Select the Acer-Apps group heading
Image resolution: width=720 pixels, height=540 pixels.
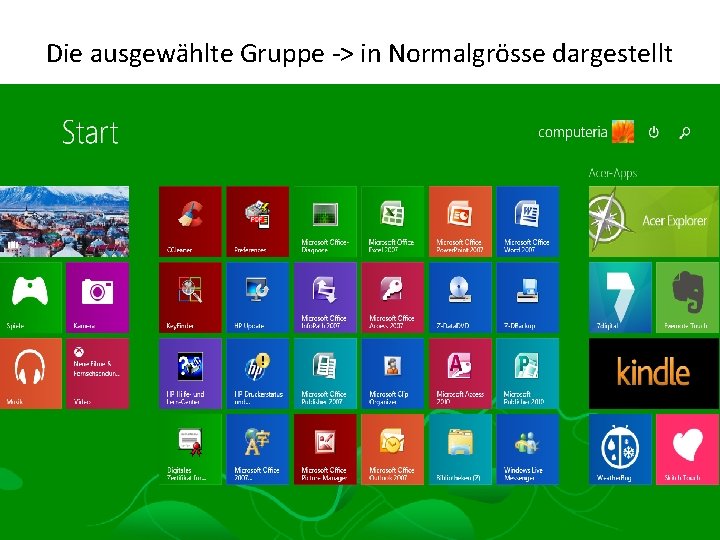coord(613,173)
